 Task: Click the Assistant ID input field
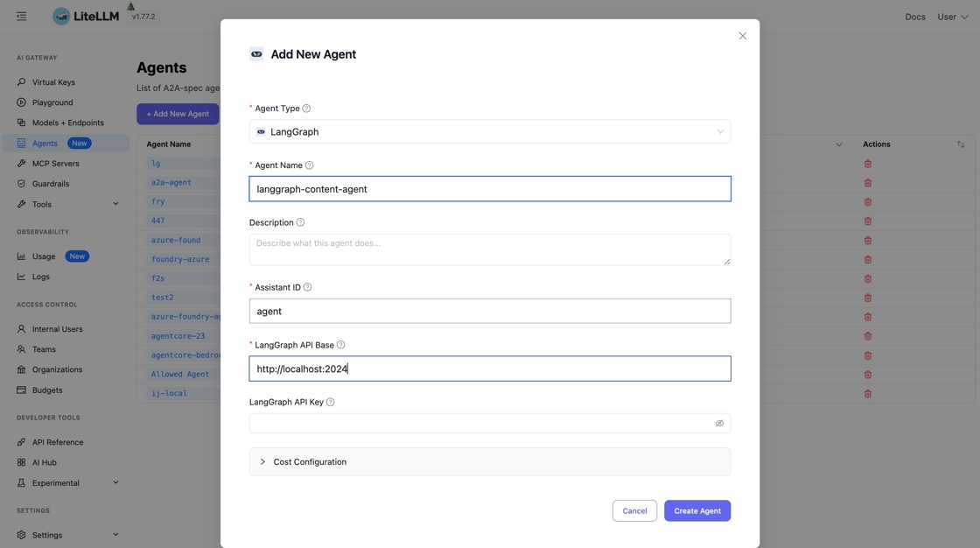[490, 311]
